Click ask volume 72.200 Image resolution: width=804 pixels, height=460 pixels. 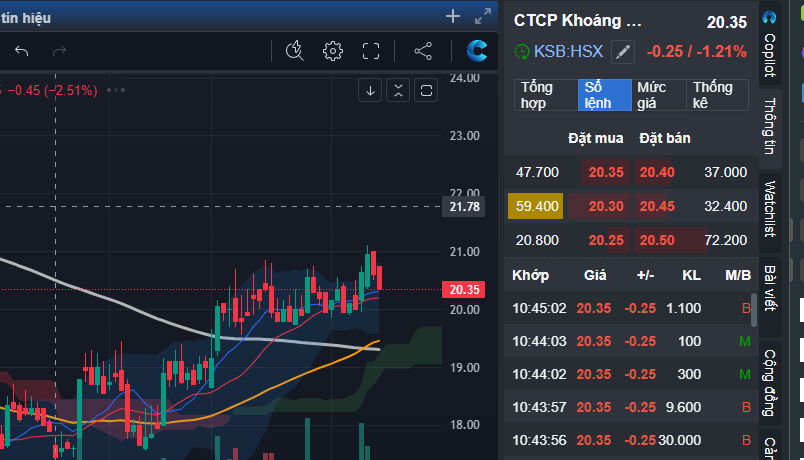pyautogui.click(x=725, y=240)
